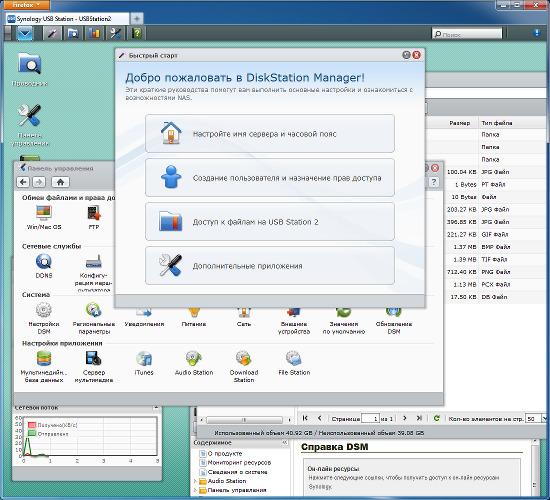Choose the user creation and access rights option

point(270,178)
